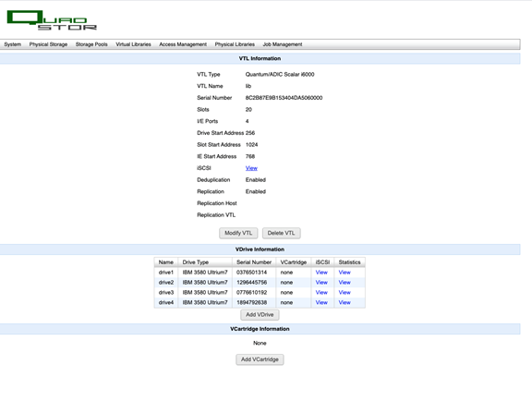Select the Name column header
This screenshot has height=401, width=532.
coord(166,262)
